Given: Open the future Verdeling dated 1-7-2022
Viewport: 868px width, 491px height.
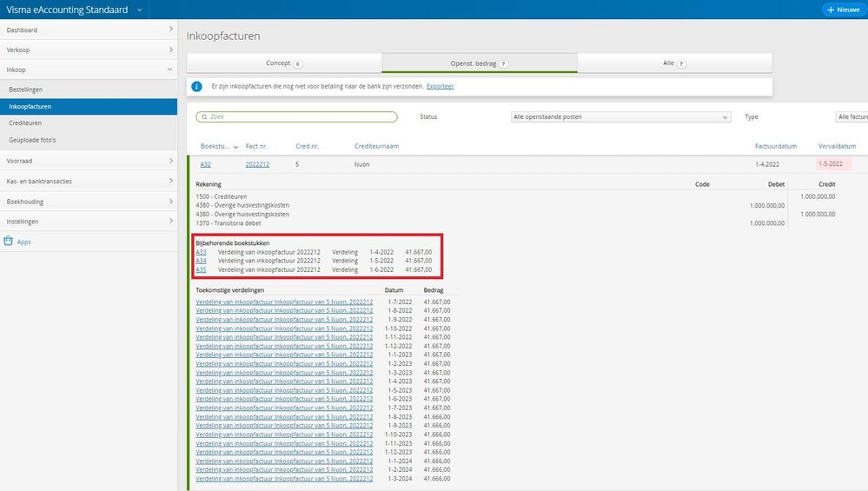Looking at the screenshot, I should point(284,302).
